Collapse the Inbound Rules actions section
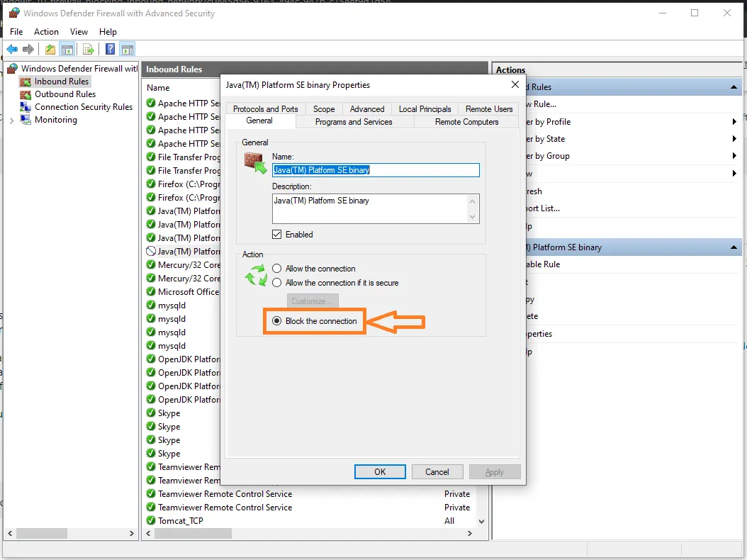 (734, 86)
